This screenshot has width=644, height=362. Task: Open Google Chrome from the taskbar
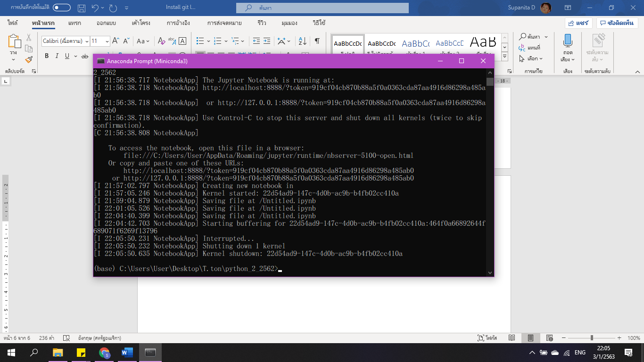click(x=104, y=352)
